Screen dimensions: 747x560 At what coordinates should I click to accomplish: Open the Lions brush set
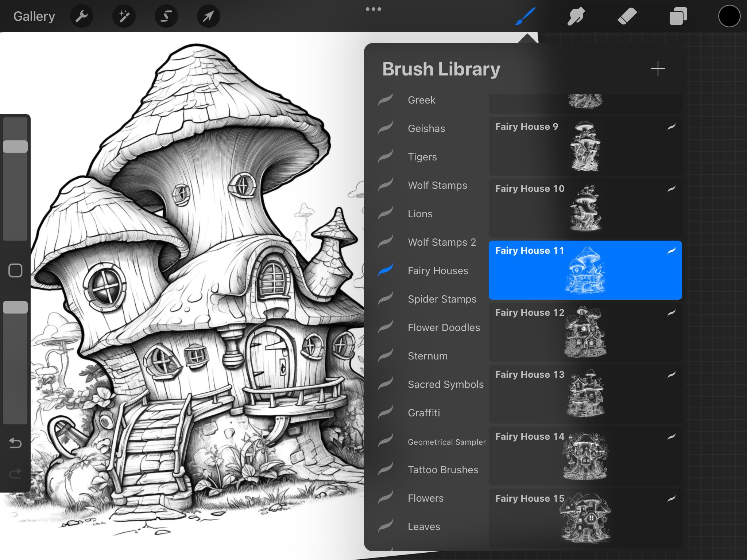tap(420, 214)
